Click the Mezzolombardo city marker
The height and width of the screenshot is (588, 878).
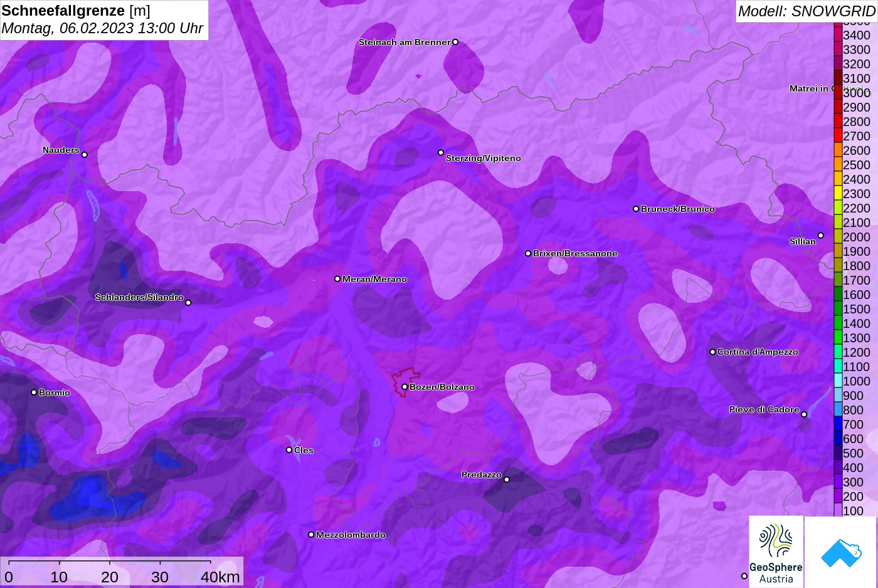coord(311,535)
